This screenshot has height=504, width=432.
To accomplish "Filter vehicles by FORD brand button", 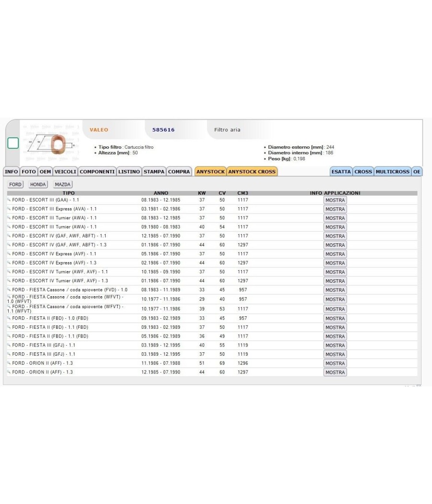I will pyautogui.click(x=15, y=184).
